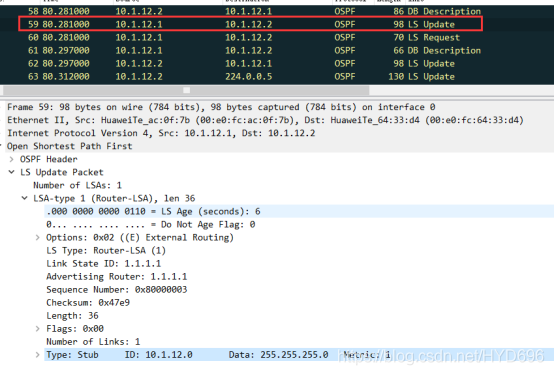Click the Data: 255.255.255.0 value
The height and width of the screenshot is (375, 554).
pos(278,355)
